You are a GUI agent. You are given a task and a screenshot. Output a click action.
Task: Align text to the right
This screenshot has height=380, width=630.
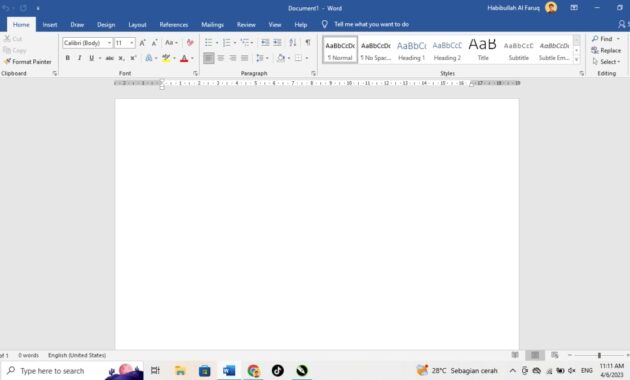233,58
